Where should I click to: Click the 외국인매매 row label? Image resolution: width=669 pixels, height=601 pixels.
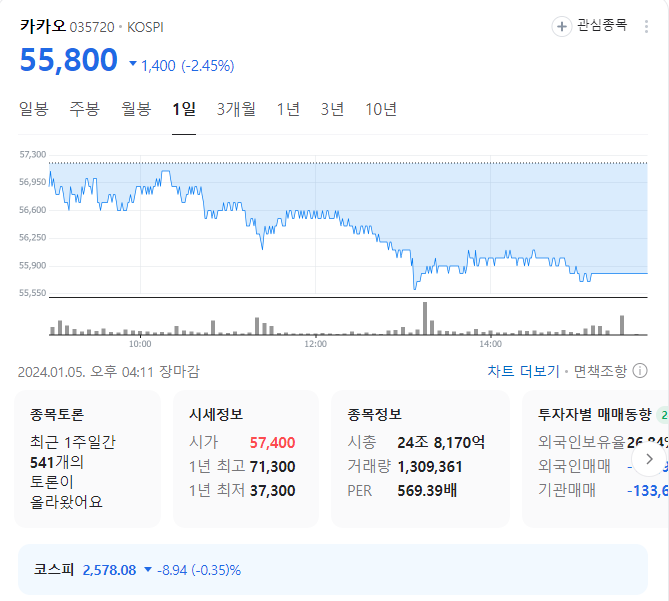pyautogui.click(x=574, y=466)
